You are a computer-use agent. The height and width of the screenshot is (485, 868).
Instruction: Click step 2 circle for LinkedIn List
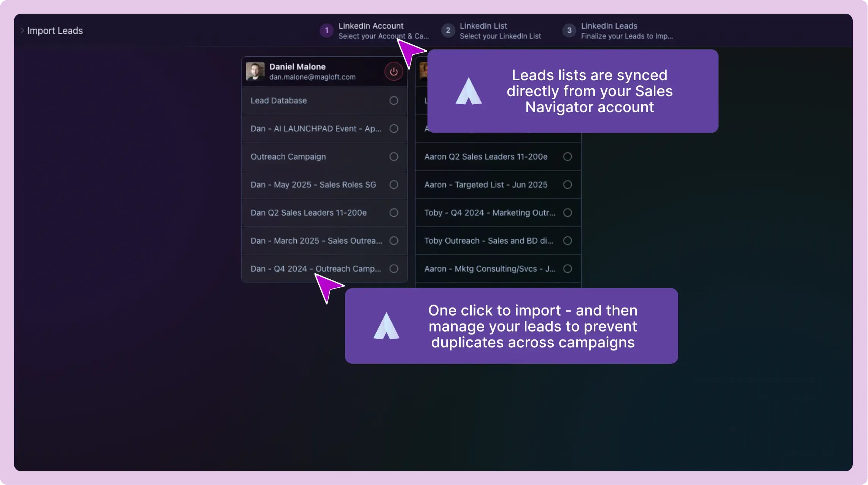click(x=448, y=30)
